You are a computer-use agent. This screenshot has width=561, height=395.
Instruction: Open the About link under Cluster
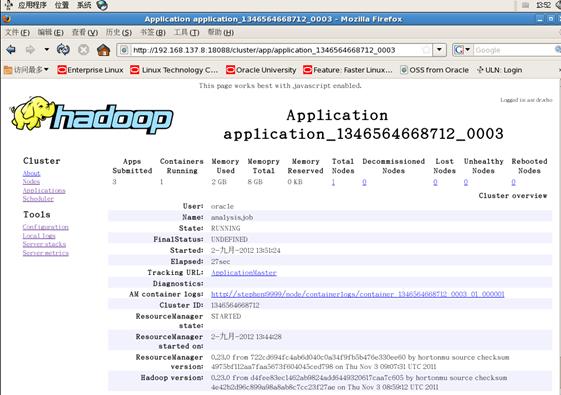[31, 173]
